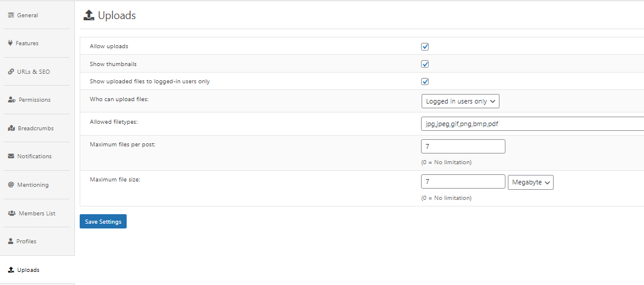Open the Who can upload files dropdown
644x285 pixels.
tap(460, 101)
